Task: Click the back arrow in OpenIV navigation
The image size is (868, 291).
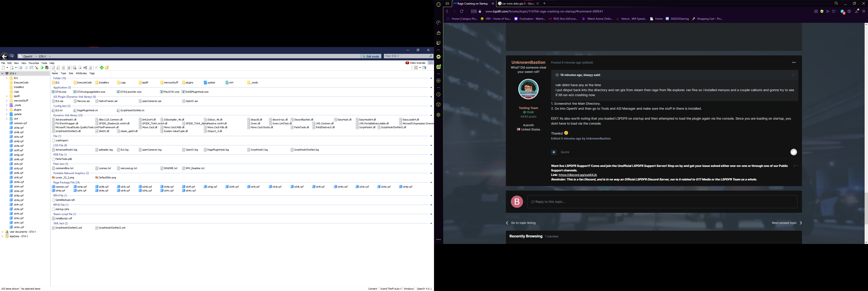Action: [4, 56]
